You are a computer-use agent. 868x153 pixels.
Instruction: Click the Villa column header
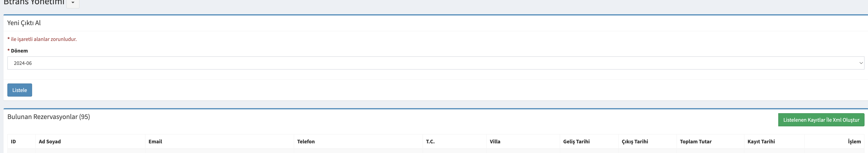495,142
